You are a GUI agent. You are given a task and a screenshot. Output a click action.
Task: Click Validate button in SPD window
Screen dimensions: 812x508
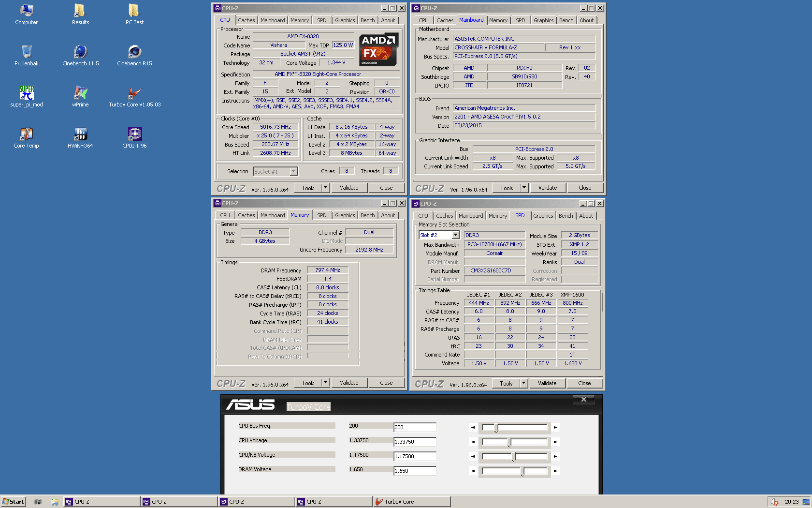point(547,383)
